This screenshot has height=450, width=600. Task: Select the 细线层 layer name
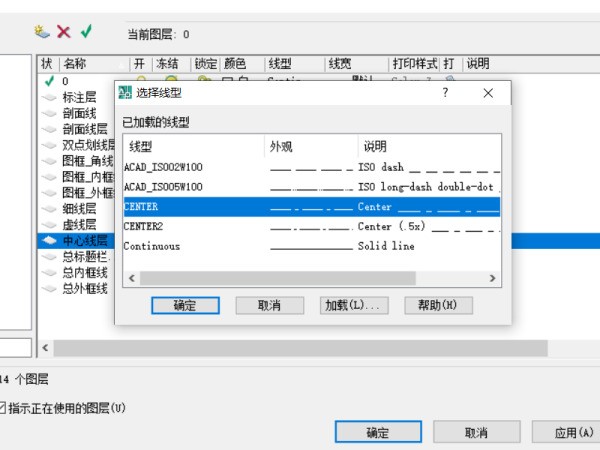pyautogui.click(x=80, y=209)
